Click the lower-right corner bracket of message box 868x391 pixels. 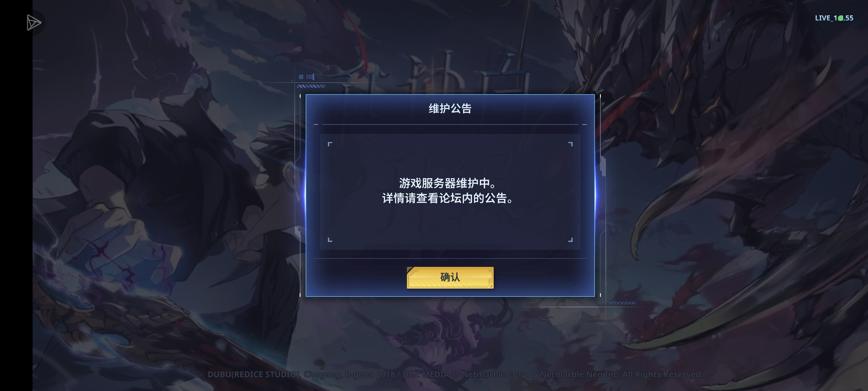570,239
